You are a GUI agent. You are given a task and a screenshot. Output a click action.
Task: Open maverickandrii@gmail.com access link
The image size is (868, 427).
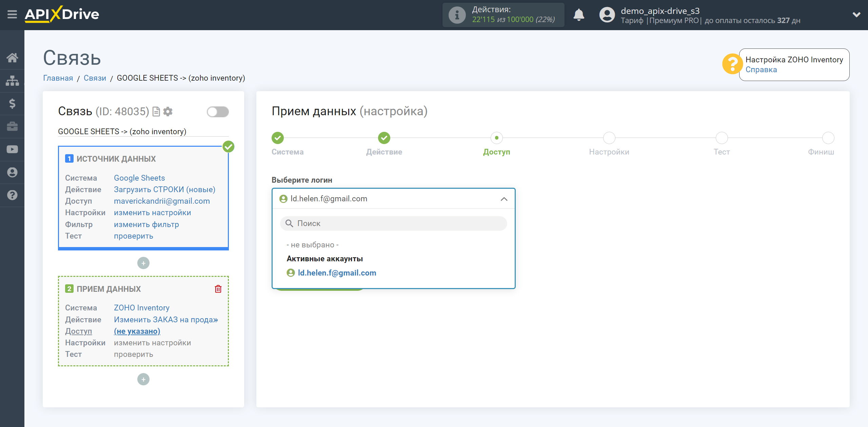click(162, 201)
